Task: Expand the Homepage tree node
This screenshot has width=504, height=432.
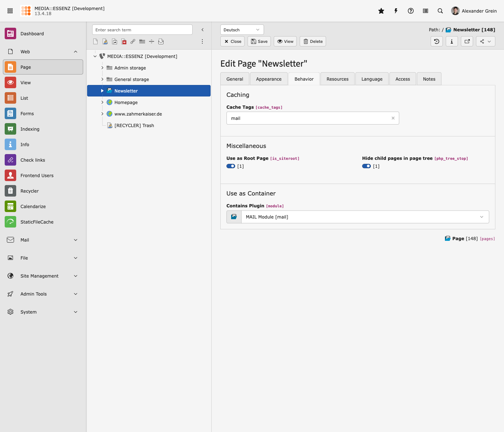Action: point(102,103)
